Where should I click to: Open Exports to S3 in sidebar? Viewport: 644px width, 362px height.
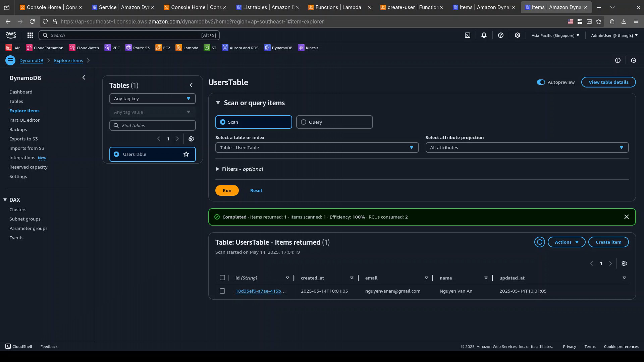(23, 139)
